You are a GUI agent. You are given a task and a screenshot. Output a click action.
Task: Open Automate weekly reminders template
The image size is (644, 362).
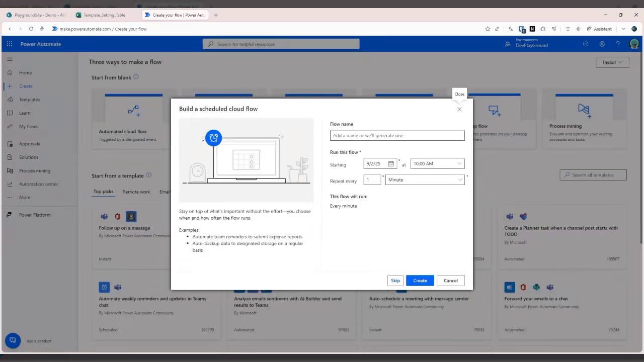coord(152,302)
